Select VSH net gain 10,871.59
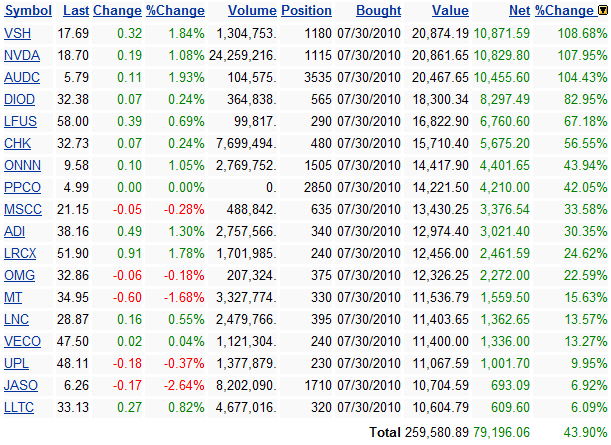The image size is (611, 445). [502, 34]
